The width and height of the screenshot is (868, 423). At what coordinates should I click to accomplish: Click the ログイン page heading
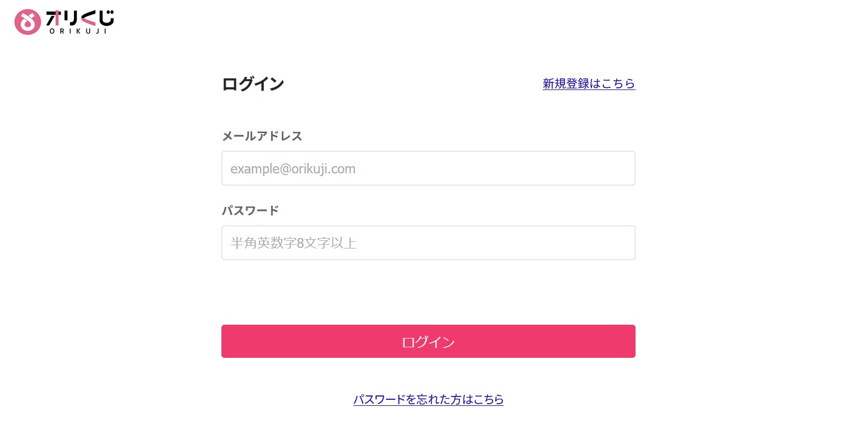[253, 84]
